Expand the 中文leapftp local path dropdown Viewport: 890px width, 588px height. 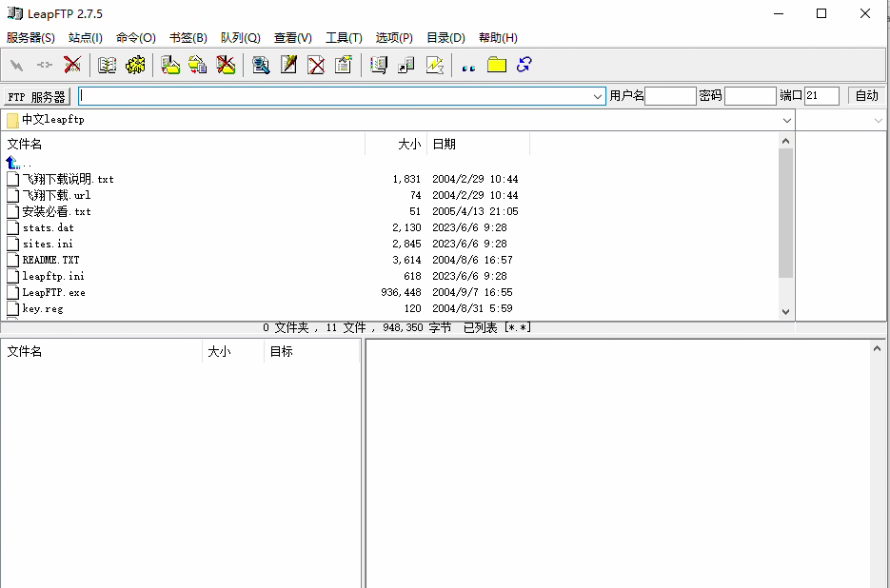click(x=786, y=120)
